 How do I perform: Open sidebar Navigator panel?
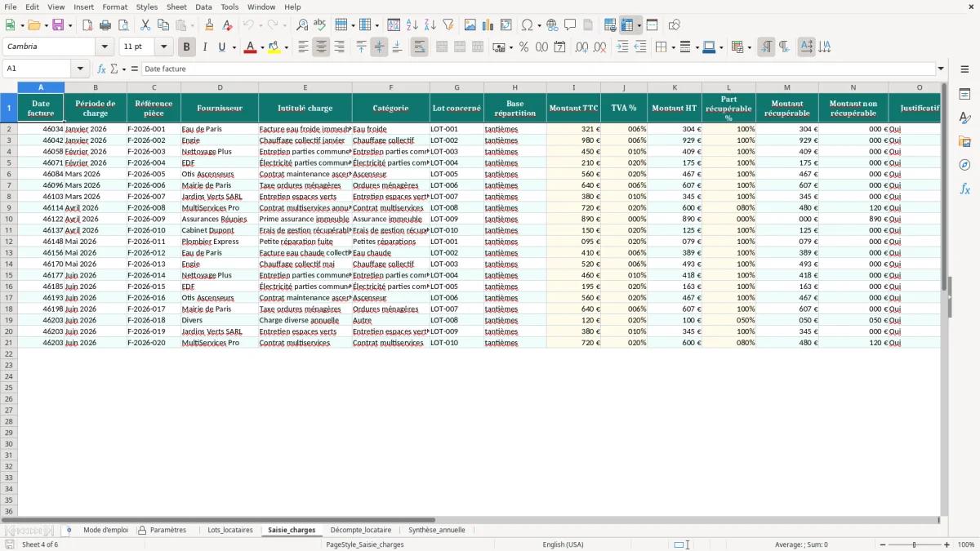pyautogui.click(x=964, y=165)
